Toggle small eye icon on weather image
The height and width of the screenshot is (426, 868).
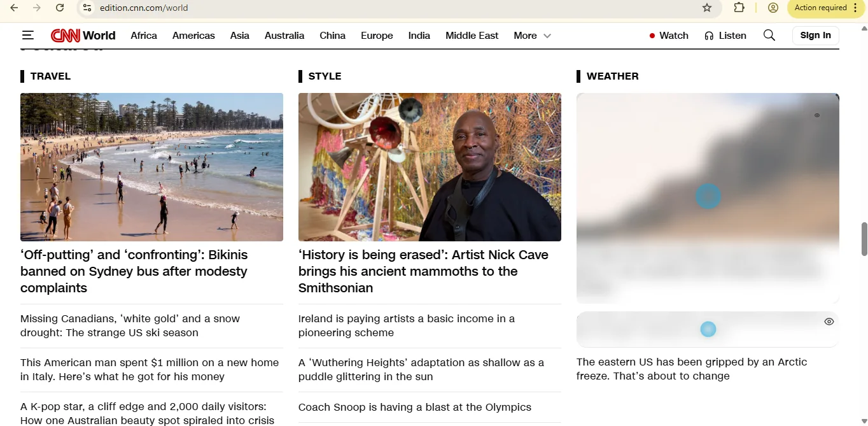817,115
